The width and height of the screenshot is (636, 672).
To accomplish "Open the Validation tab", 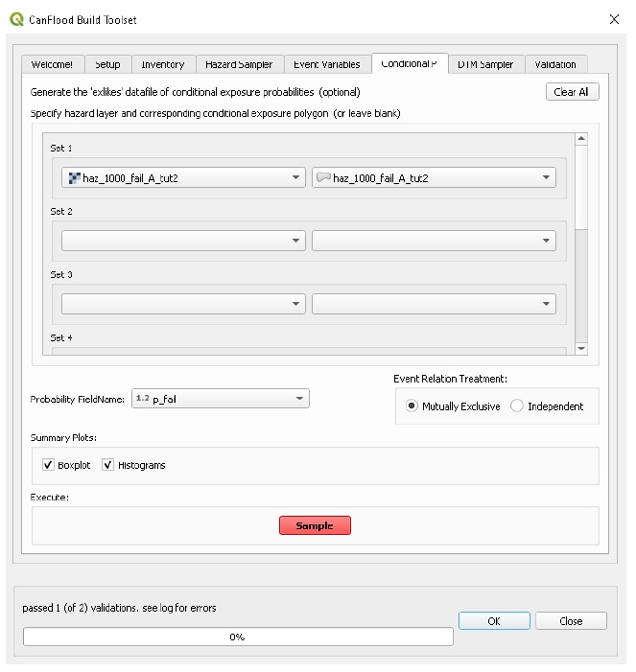I will coord(555,65).
